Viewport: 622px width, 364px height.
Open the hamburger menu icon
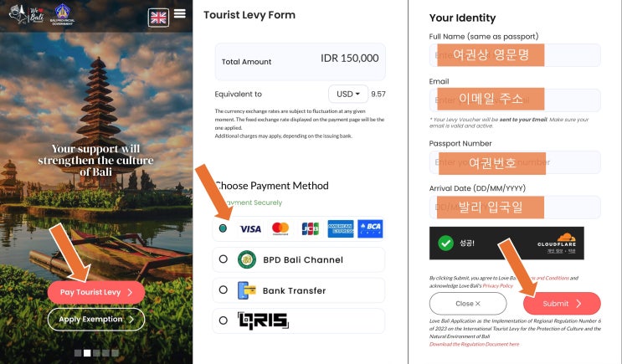180,13
